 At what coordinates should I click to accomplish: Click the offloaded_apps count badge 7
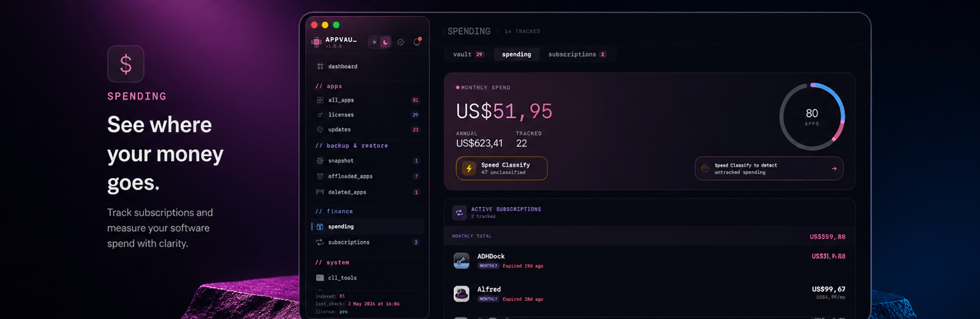tap(416, 176)
